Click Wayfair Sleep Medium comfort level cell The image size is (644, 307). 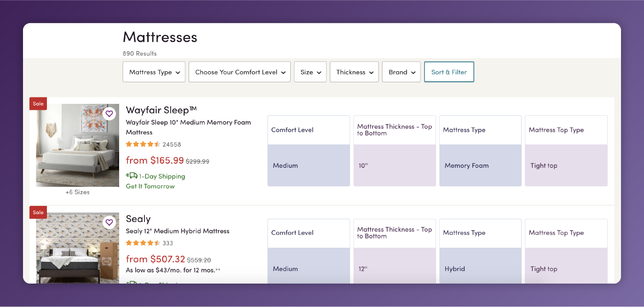click(309, 165)
